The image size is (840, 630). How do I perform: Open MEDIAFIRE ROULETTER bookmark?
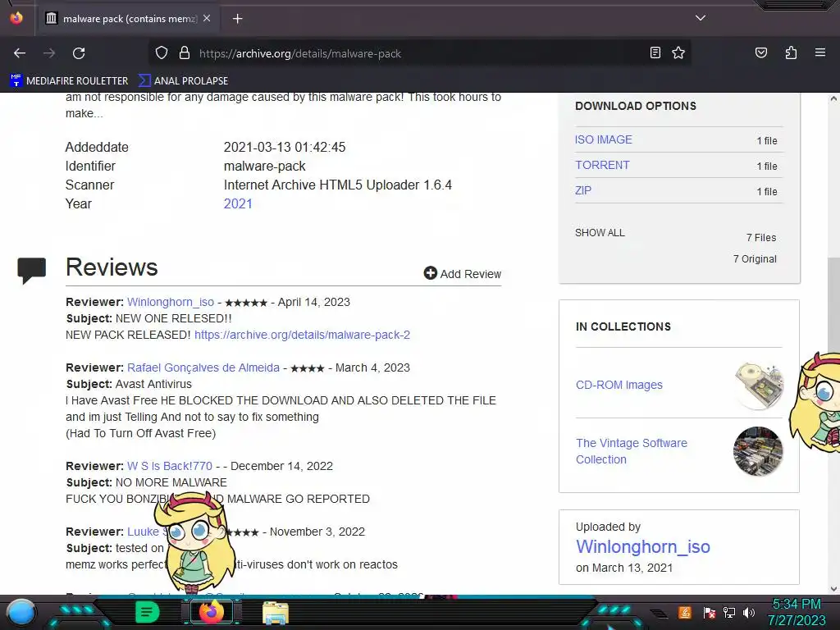tap(69, 81)
